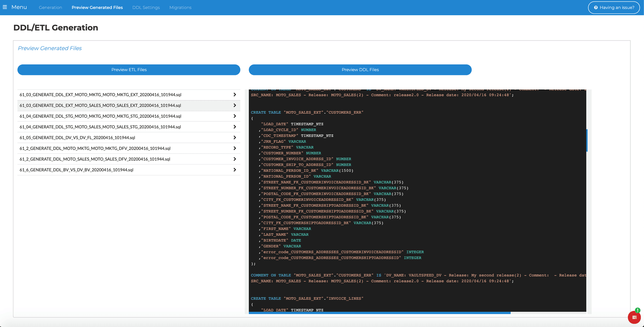Click the Preview ETL Files button

[x=129, y=70]
